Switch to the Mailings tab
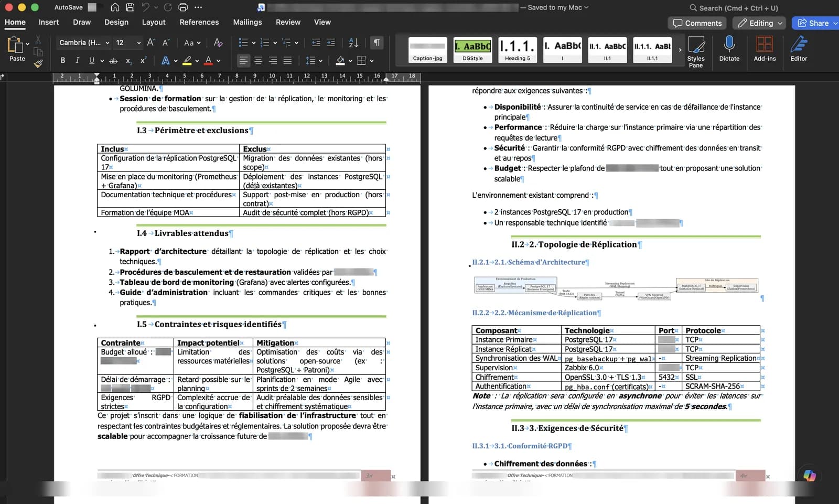Image resolution: width=839 pixels, height=504 pixels. 248,22
